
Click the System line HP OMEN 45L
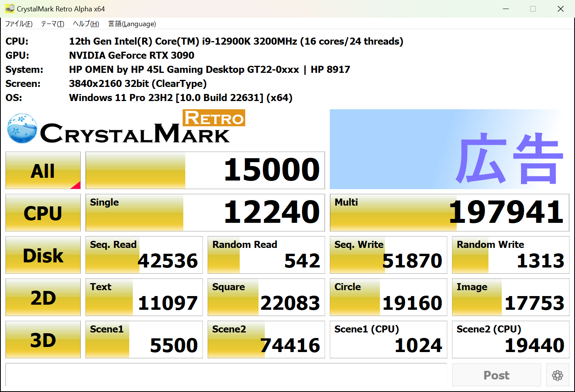[x=210, y=69]
